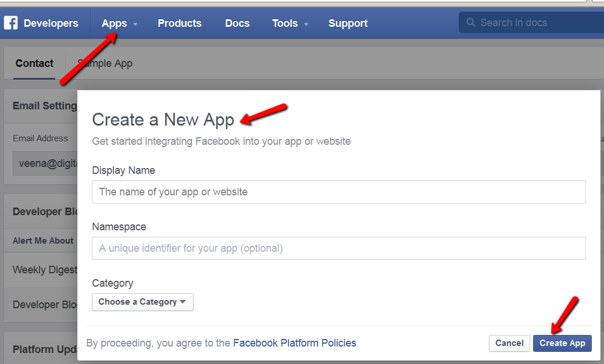604x364 pixels.
Task: Focus the Display Name text field
Action: click(x=338, y=192)
